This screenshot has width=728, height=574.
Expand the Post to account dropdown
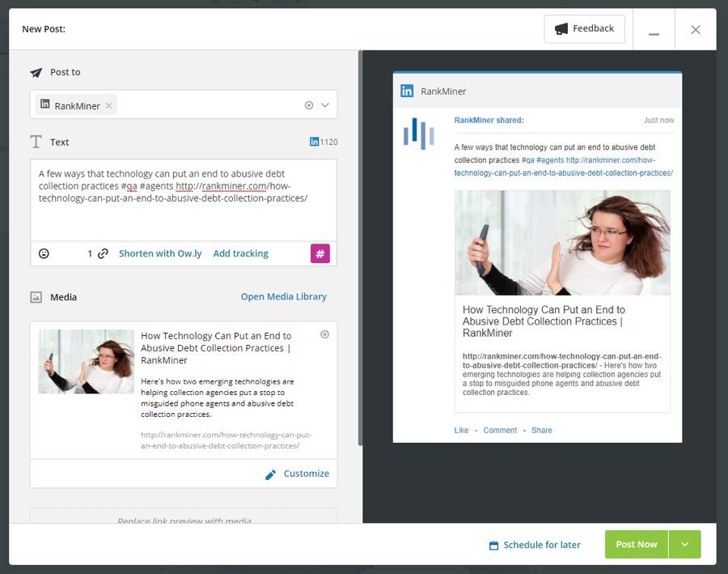coord(325,105)
